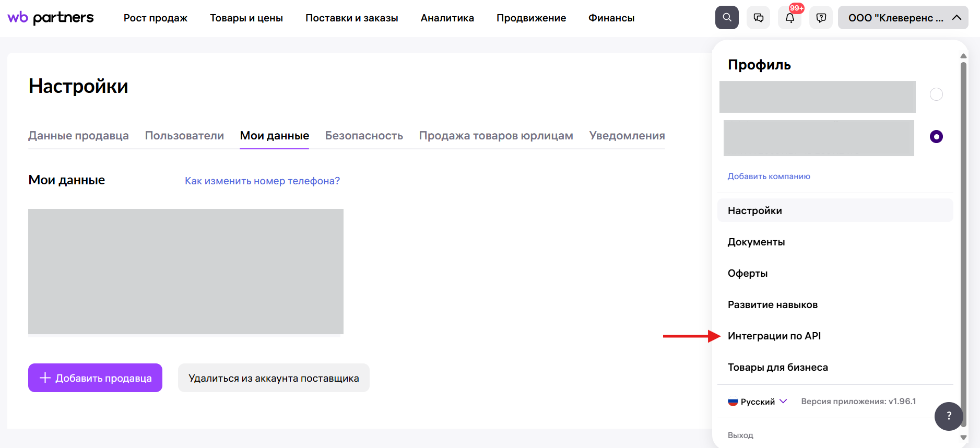980x448 pixels.
Task: Click Выход to log out
Action: (x=740, y=435)
